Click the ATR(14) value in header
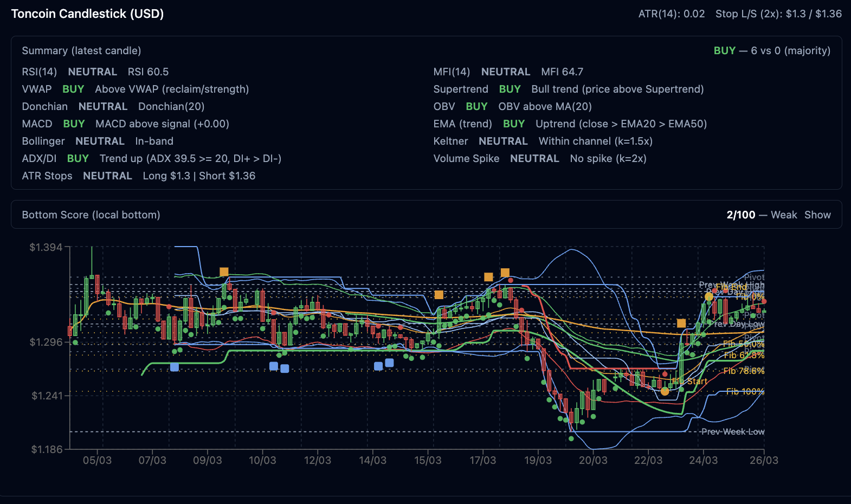Viewport: 851px width, 504px height. click(x=671, y=14)
